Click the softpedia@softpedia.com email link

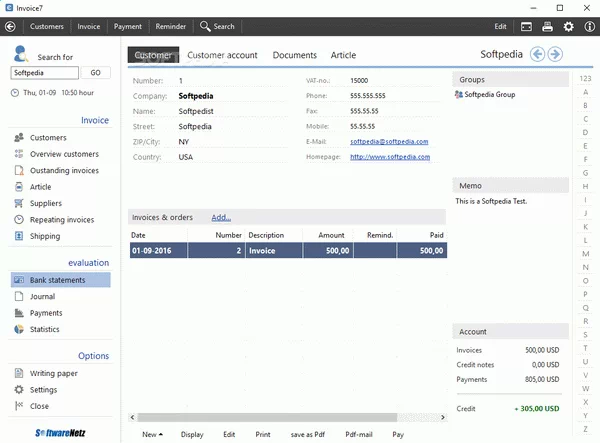point(389,142)
